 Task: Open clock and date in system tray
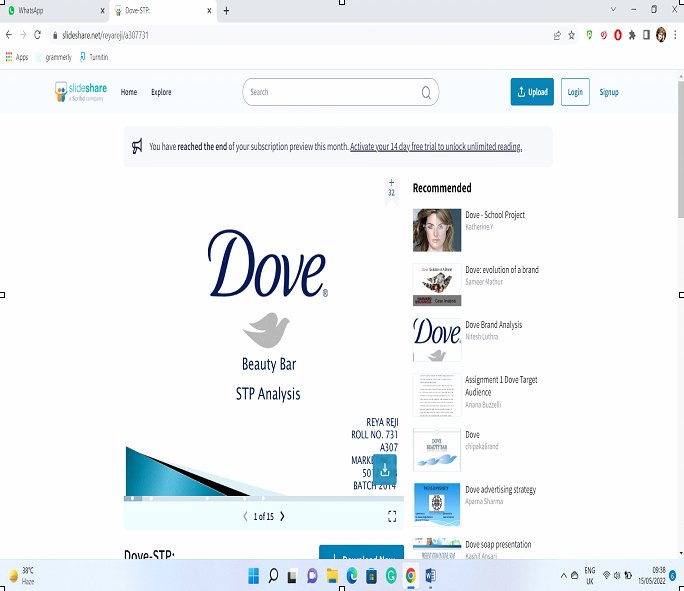point(652,576)
